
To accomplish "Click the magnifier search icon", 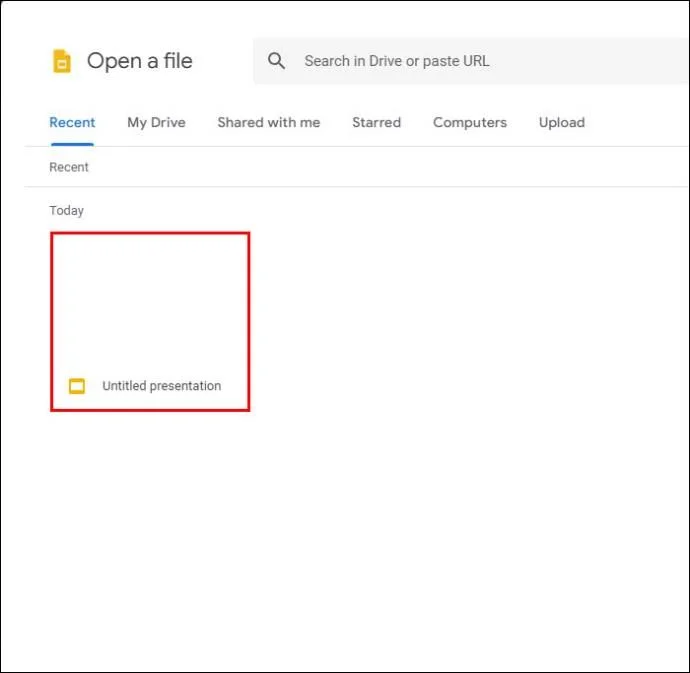I will (x=276, y=61).
